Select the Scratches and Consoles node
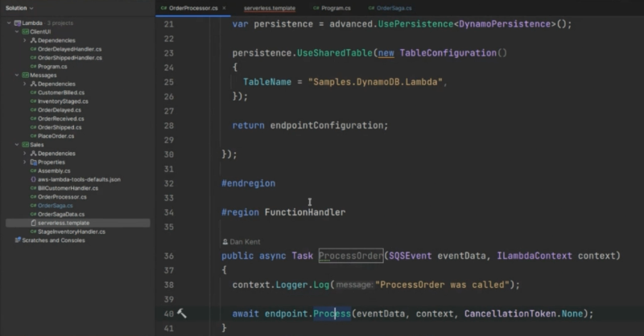Viewport: 644px width, 336px height. tap(53, 240)
